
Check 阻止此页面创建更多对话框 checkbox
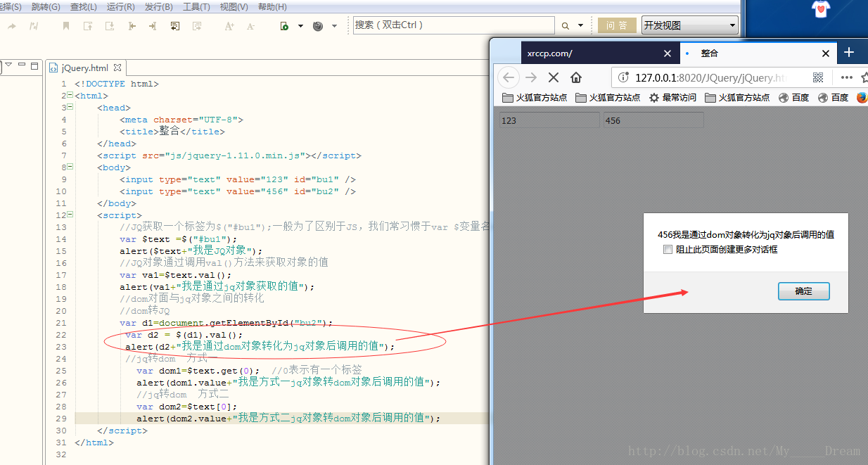668,249
